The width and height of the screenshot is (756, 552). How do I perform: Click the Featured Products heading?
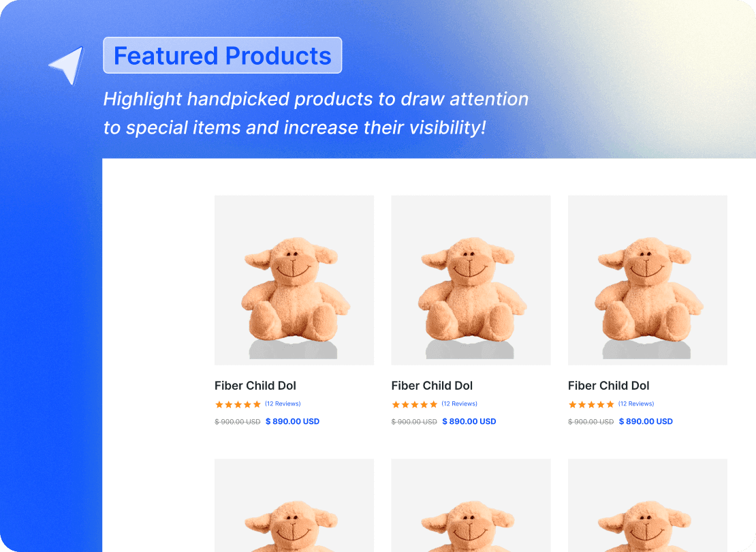tap(223, 55)
